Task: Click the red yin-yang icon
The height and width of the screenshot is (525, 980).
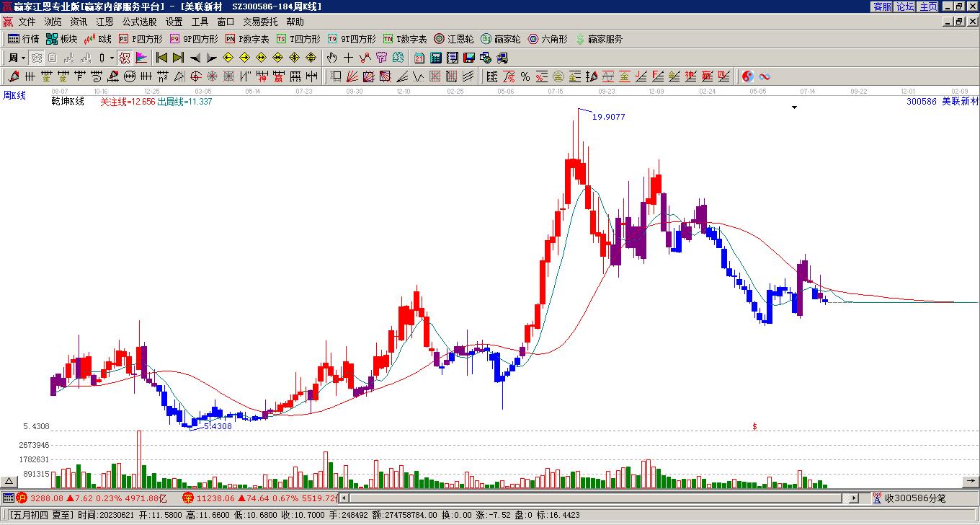Action: pyautogui.click(x=748, y=76)
